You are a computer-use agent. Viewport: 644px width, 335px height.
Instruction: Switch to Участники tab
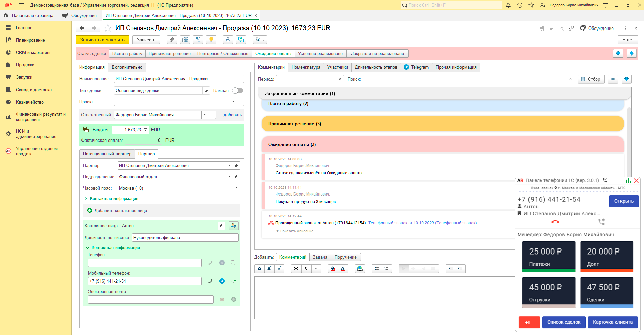(337, 67)
